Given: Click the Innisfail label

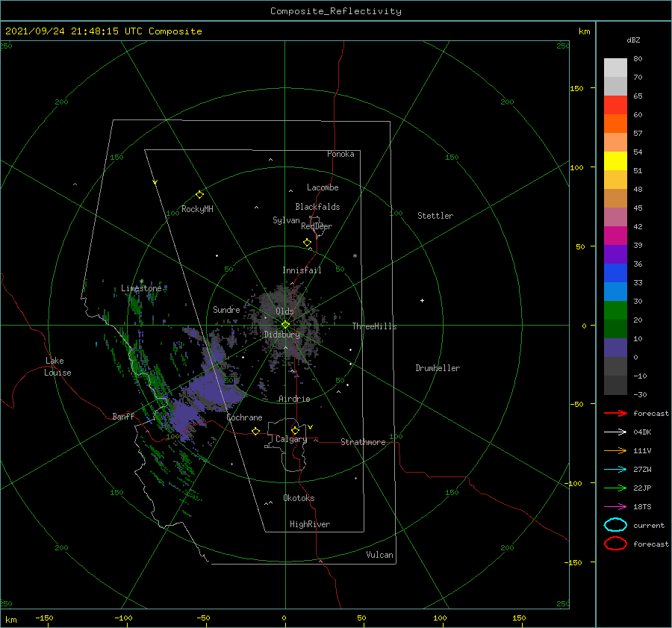Looking at the screenshot, I should point(302,270).
